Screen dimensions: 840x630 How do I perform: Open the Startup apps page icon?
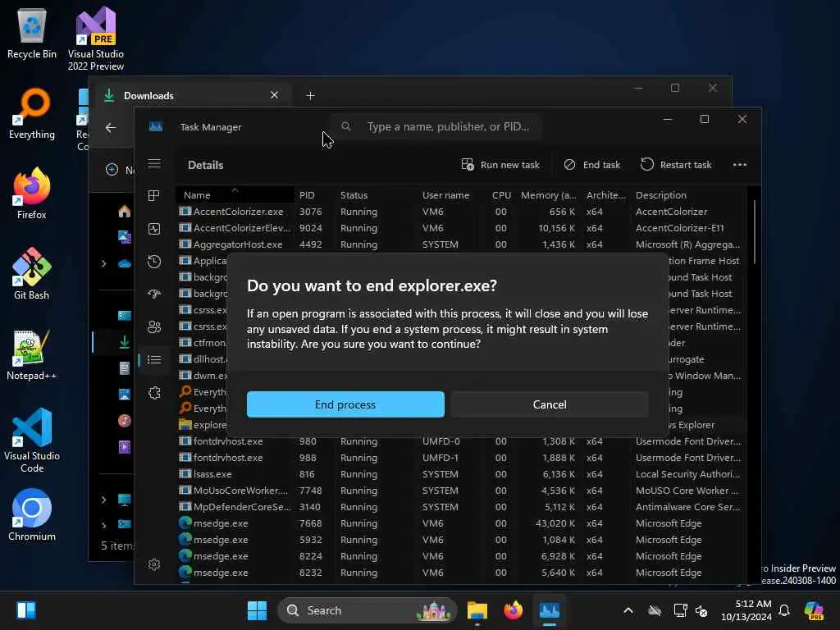(x=154, y=294)
